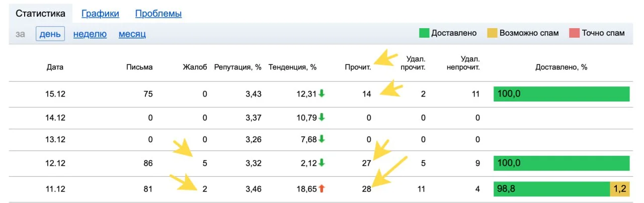Viewport: 644px width, 203px height.
Task: Switch period to неделю
Action: pos(90,34)
